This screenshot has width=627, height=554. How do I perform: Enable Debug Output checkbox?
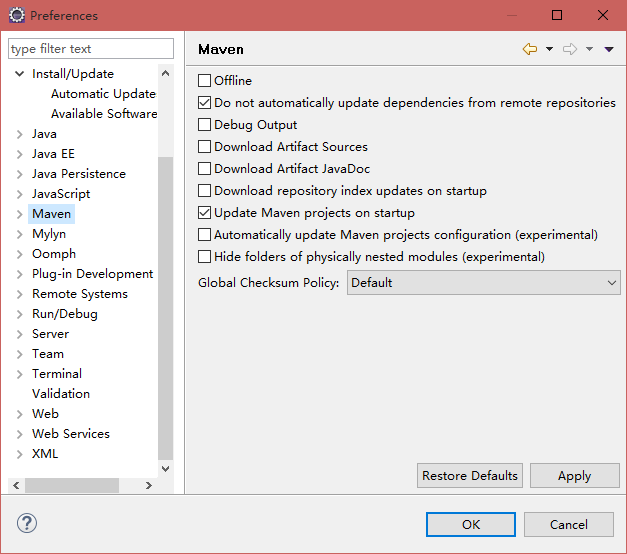(x=204, y=124)
